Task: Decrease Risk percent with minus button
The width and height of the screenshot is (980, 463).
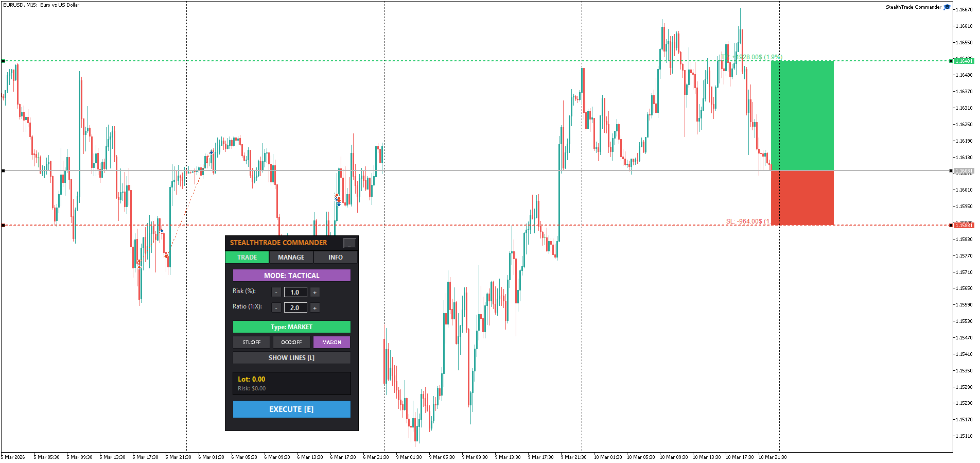Action: tap(276, 293)
